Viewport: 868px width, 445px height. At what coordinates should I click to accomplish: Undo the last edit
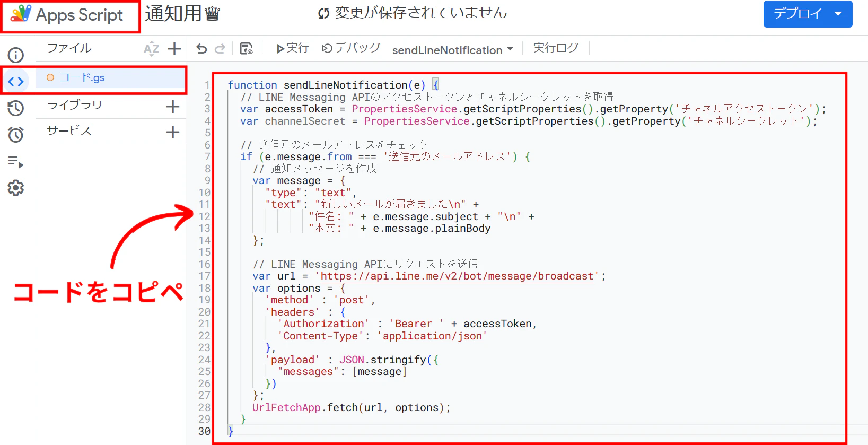(201, 49)
